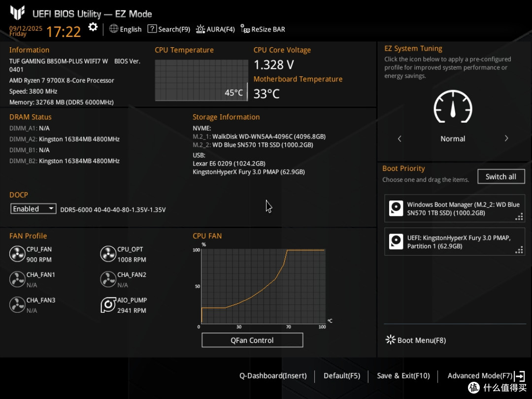This screenshot has height=399, width=532.
Task: Grab drag handle on Windows Boot Manager entry
Action: pos(519,216)
